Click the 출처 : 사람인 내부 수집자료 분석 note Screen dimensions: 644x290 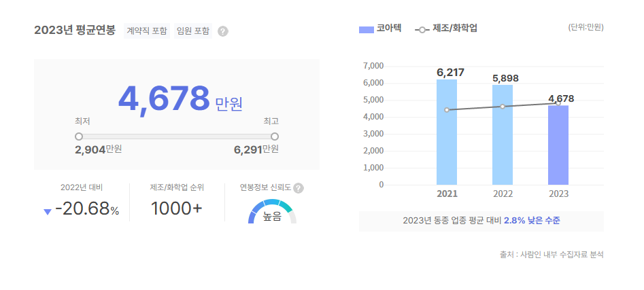(x=552, y=255)
